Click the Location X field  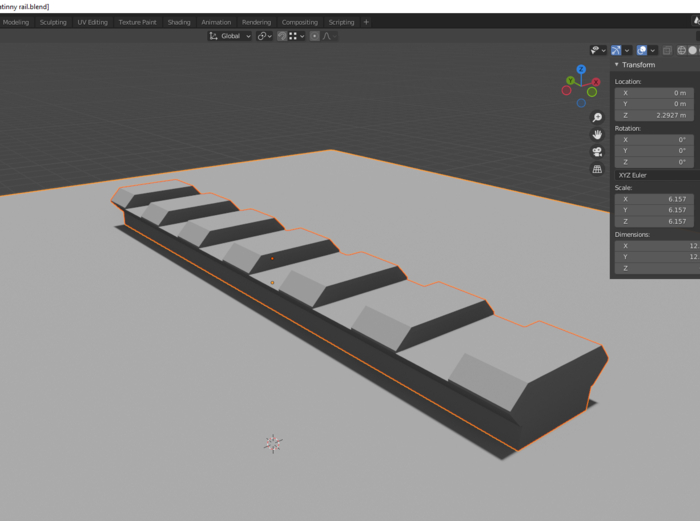(x=654, y=93)
